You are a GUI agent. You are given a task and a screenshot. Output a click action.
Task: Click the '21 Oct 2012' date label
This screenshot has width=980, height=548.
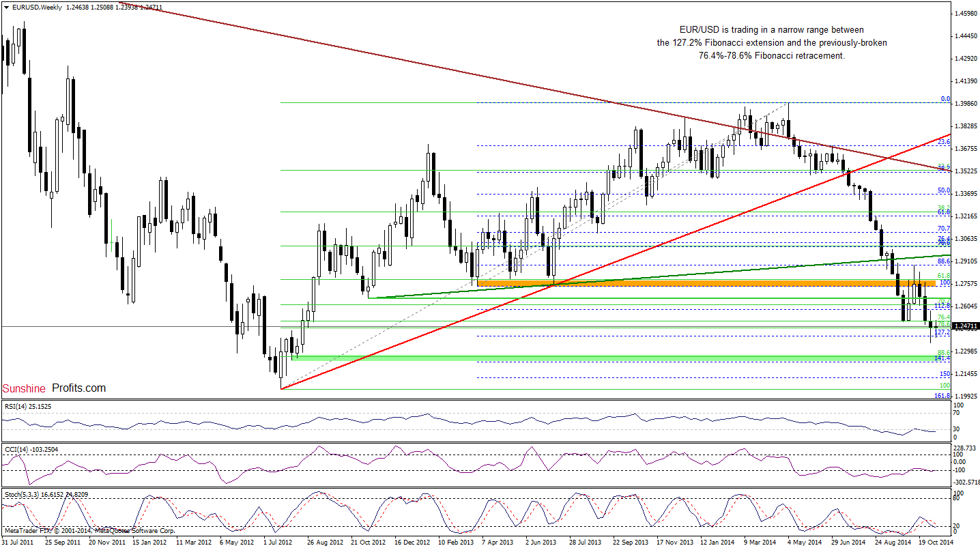click(x=369, y=542)
